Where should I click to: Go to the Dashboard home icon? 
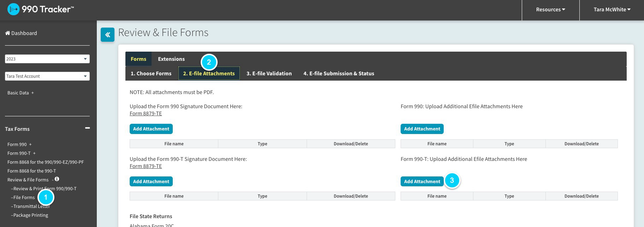coord(7,33)
